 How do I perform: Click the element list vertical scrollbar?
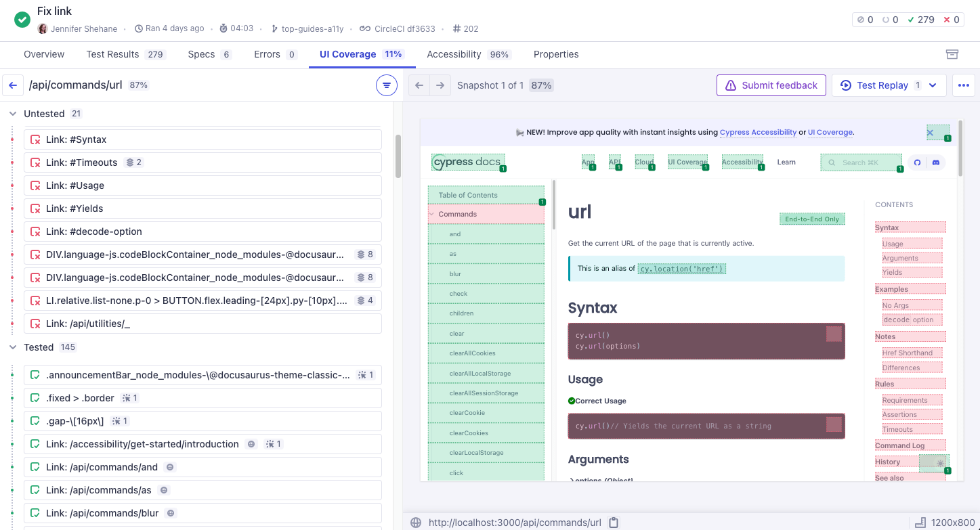(x=398, y=156)
